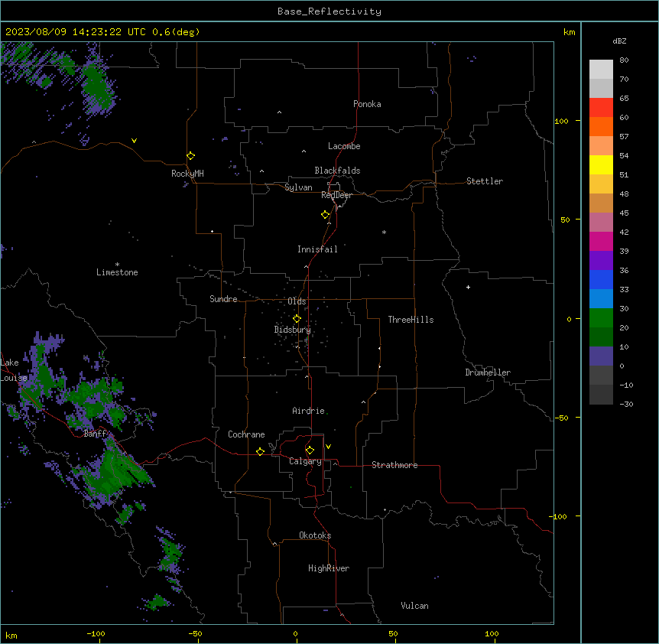Click the -50 tick on right km axis
This screenshot has width=659, height=644.
[561, 418]
